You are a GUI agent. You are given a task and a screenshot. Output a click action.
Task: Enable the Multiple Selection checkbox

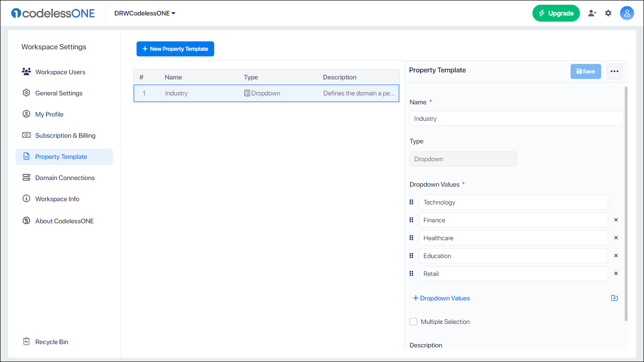point(413,322)
